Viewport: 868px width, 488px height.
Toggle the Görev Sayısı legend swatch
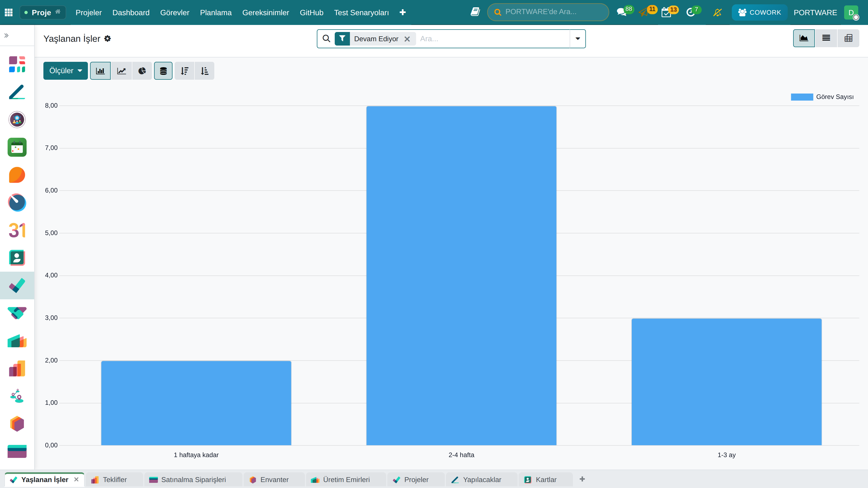pos(802,97)
